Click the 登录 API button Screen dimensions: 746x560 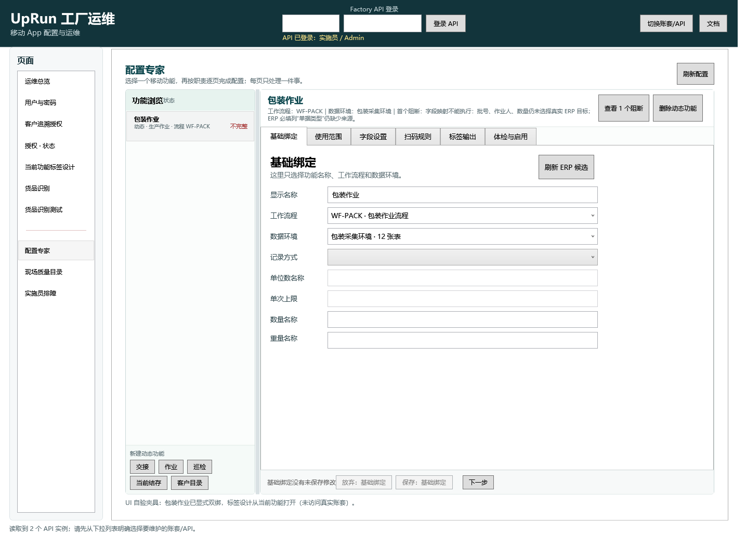pos(446,23)
